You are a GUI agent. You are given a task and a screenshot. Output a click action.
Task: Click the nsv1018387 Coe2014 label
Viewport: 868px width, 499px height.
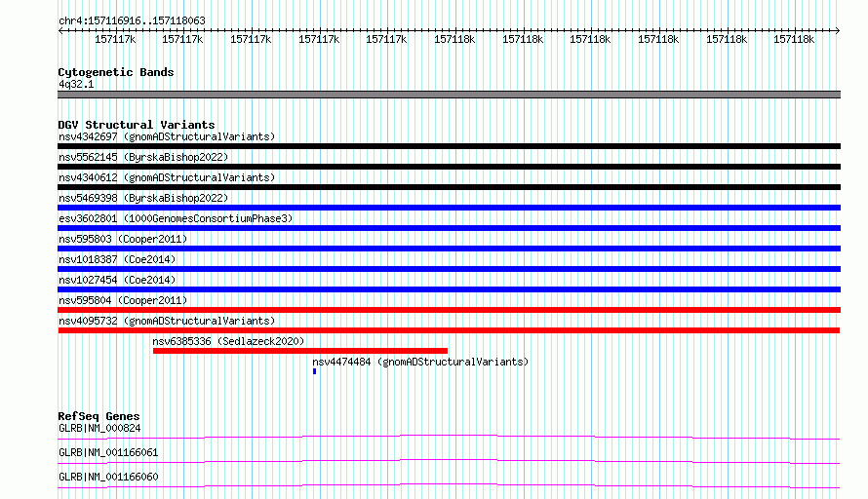point(117,259)
